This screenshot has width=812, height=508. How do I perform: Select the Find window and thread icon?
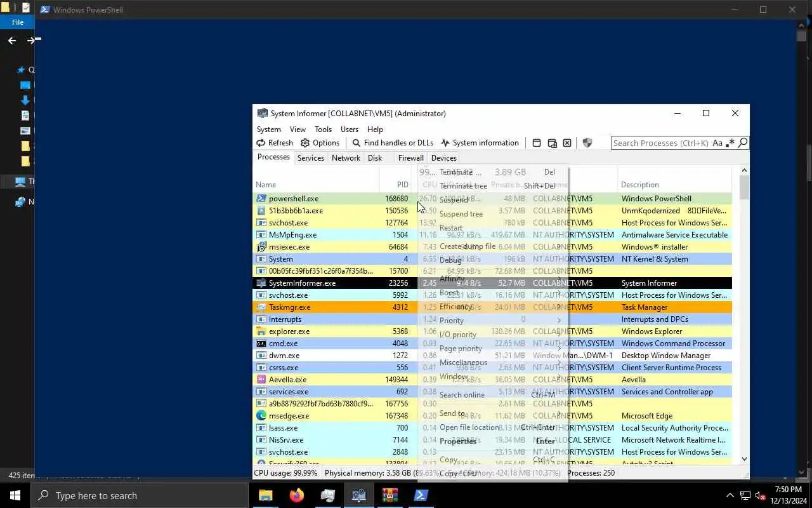(x=552, y=143)
